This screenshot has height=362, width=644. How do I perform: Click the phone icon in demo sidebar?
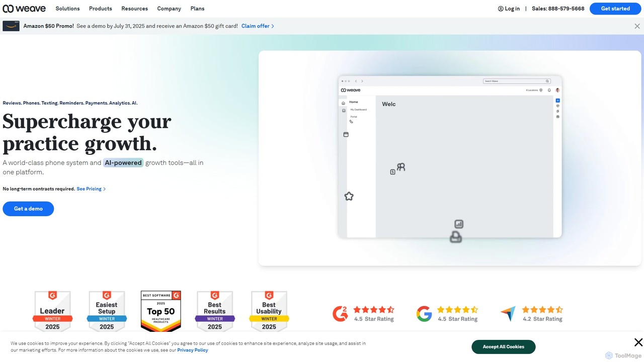coord(351,122)
